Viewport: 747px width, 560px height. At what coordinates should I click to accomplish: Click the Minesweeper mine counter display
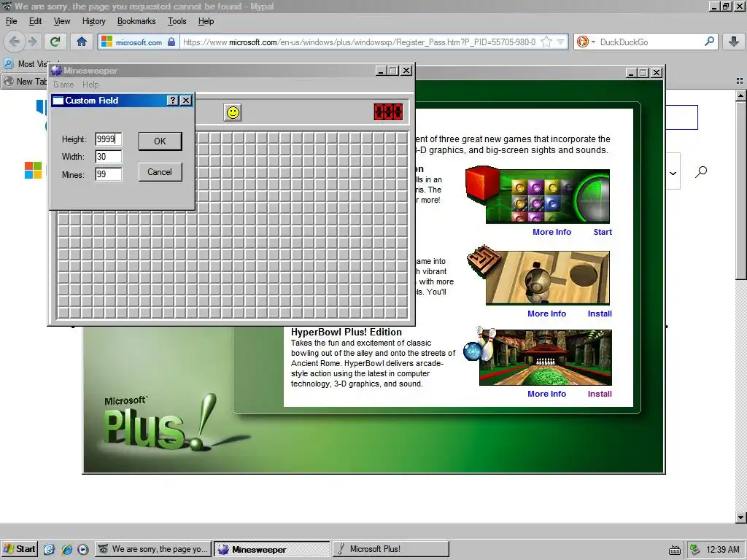[388, 112]
